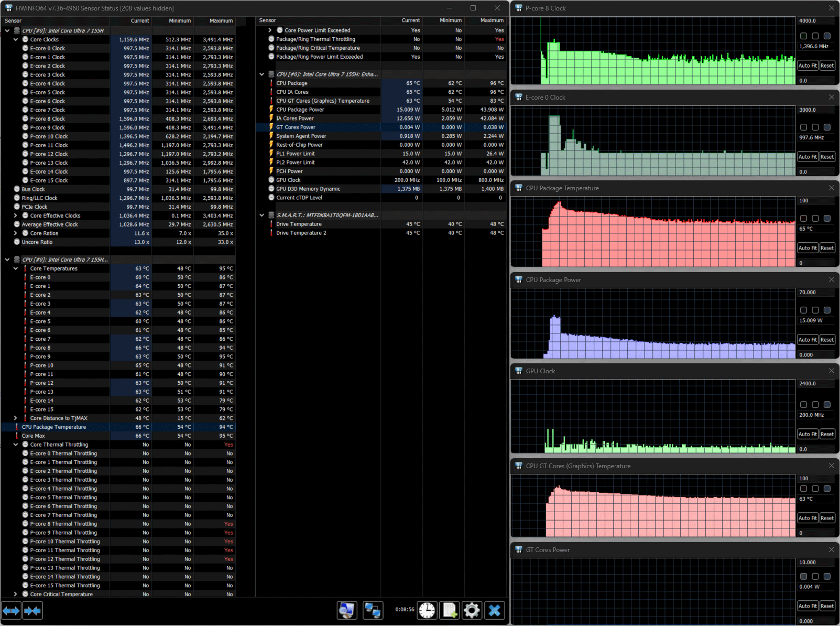Click the 3000.0 maximum field in E-core 0 Clock
840x626 pixels.
(x=816, y=110)
